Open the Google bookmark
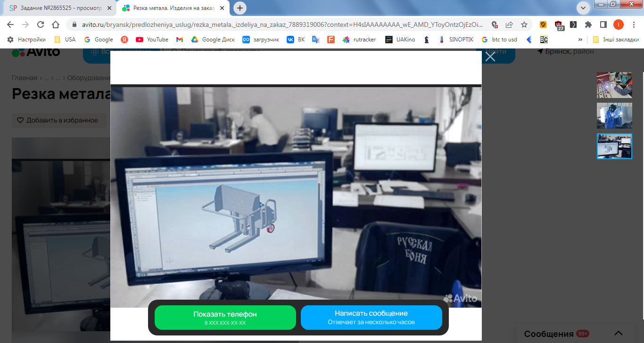Image resolution: width=644 pixels, height=343 pixels. pos(99,40)
